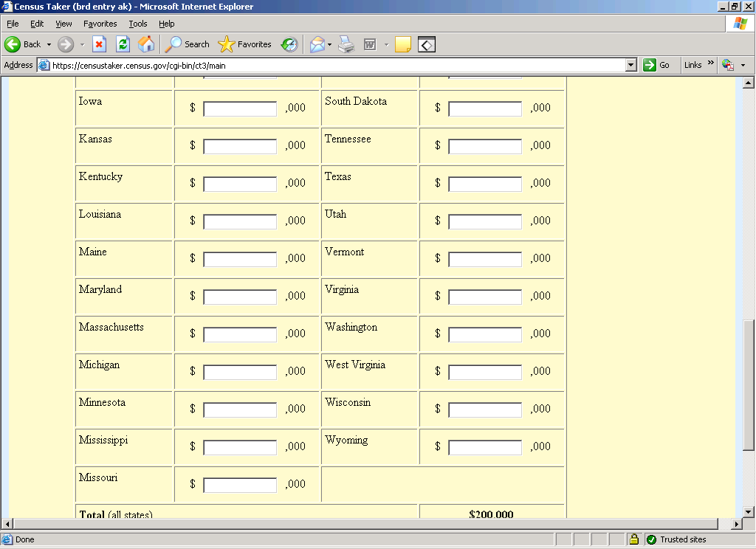Expand the Back button history dropdown
The width and height of the screenshot is (756, 549).
pyautogui.click(x=49, y=44)
